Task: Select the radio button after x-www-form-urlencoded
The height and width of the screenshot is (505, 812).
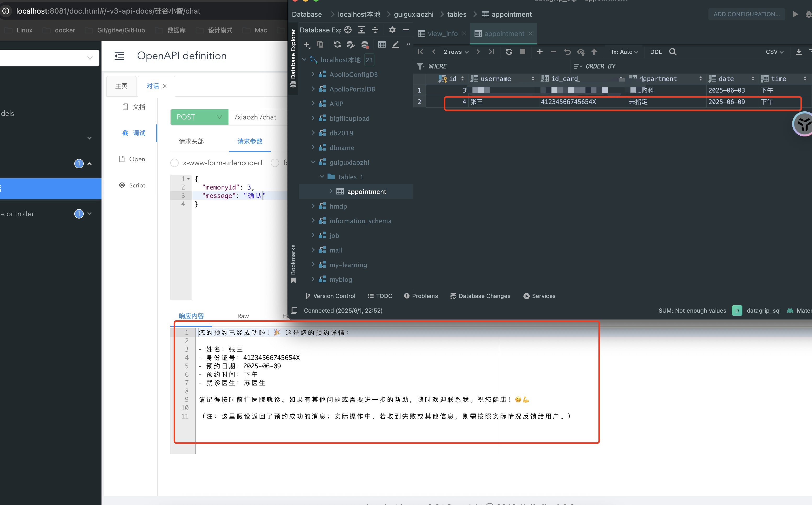Action: (x=275, y=163)
